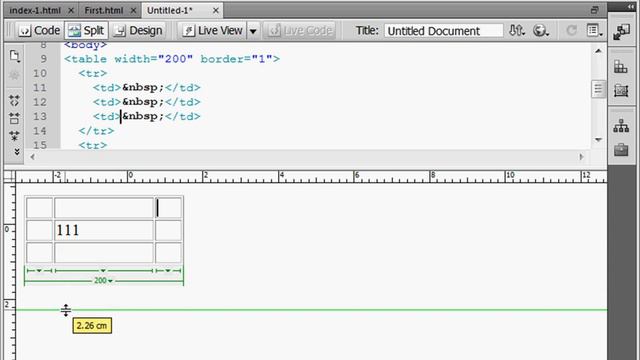Screen dimensions: 640x360
Task: Close the First.html tab
Action: point(133,11)
